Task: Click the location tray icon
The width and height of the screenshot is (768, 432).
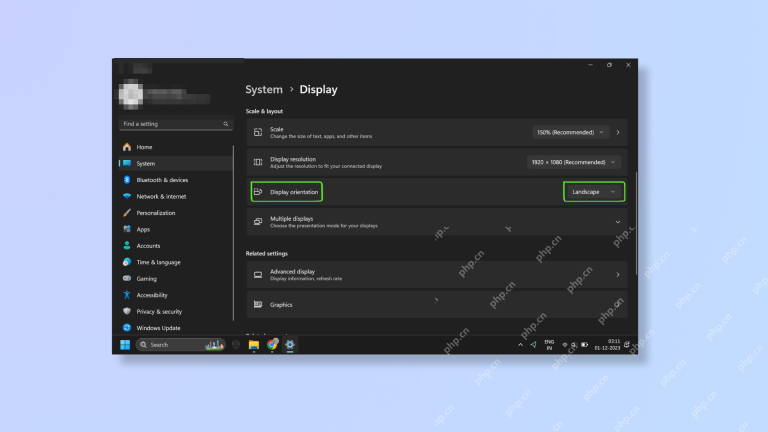Action: (x=533, y=345)
